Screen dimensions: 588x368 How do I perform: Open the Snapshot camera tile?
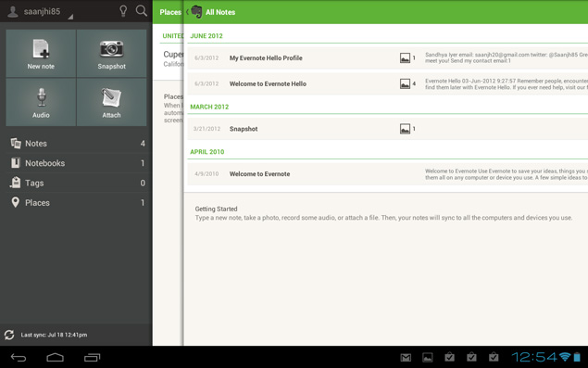pyautogui.click(x=111, y=54)
